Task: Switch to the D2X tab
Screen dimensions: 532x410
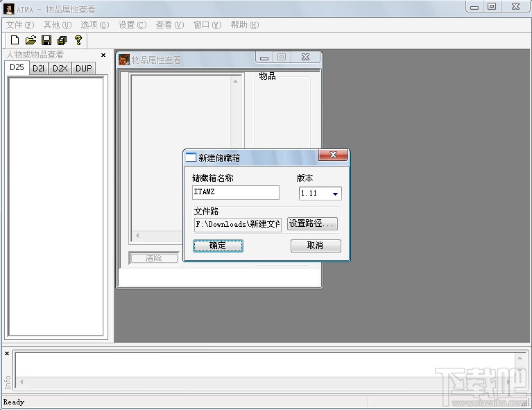Action: pyautogui.click(x=60, y=69)
